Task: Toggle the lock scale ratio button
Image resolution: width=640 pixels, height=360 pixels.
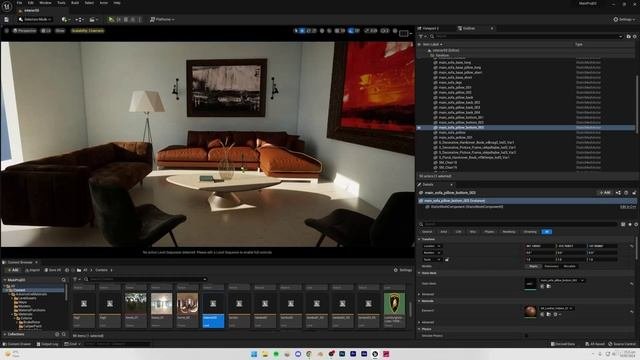Action: (x=447, y=260)
